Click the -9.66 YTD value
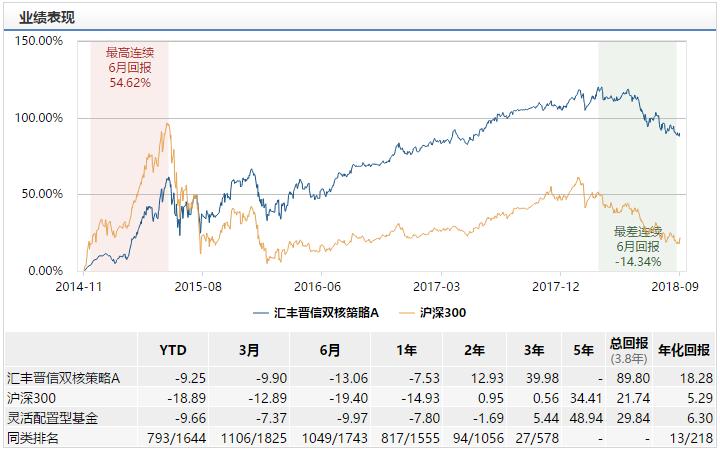This screenshot has height=451, width=720. pyautogui.click(x=190, y=418)
